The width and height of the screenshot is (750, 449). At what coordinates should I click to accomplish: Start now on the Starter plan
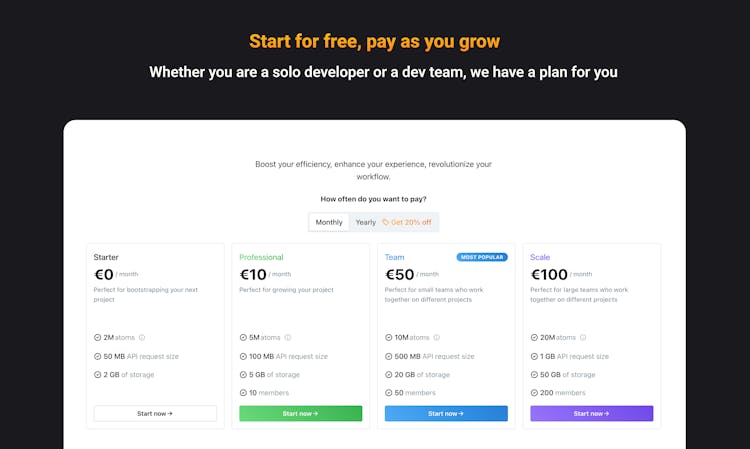pyautogui.click(x=155, y=414)
